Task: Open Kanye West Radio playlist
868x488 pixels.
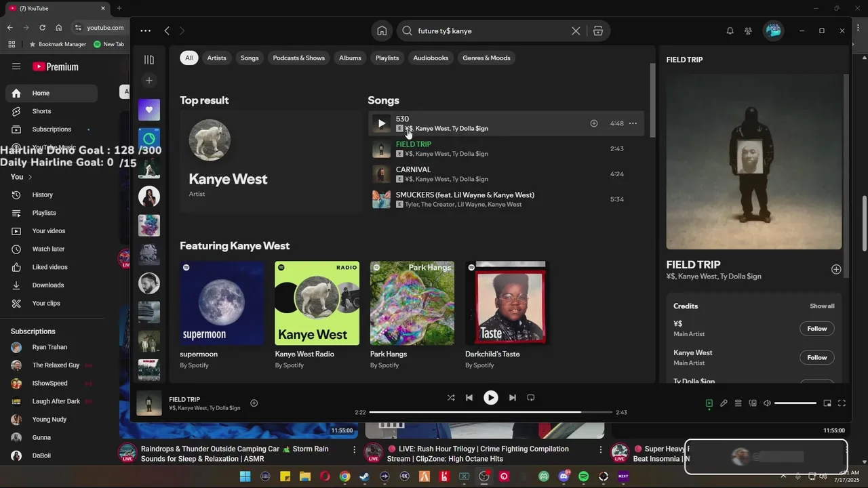Action: tap(317, 316)
